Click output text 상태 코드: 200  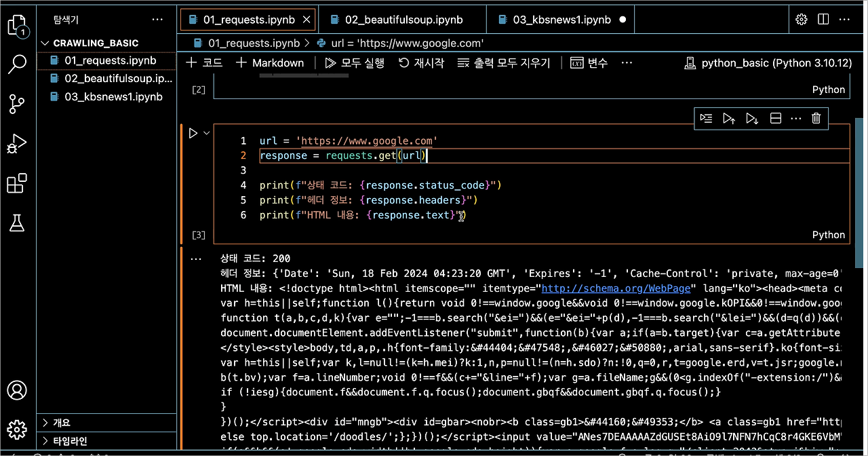click(256, 259)
